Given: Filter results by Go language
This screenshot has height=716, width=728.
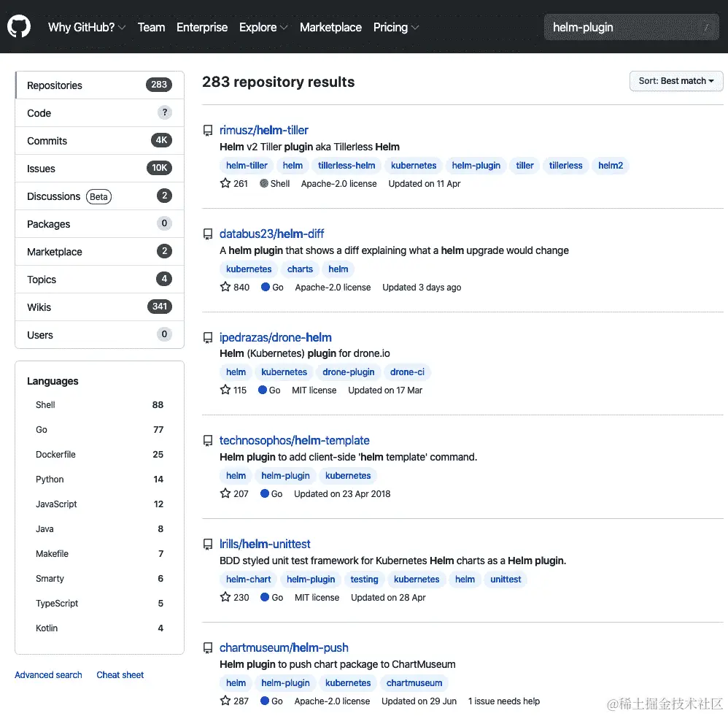Looking at the screenshot, I should pos(100,429).
